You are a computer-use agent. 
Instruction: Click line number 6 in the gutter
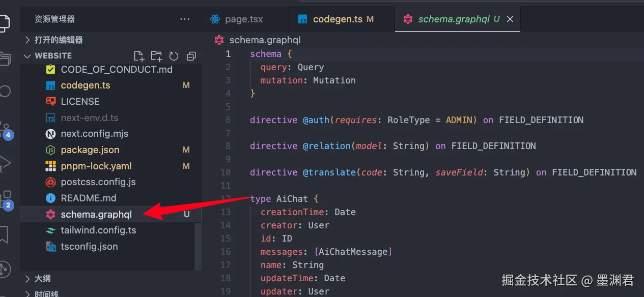coord(228,120)
